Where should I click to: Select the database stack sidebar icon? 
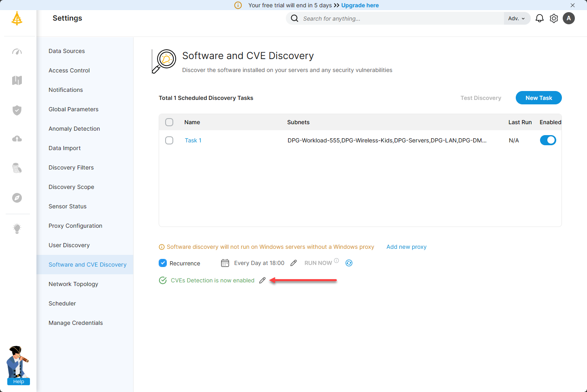click(17, 168)
